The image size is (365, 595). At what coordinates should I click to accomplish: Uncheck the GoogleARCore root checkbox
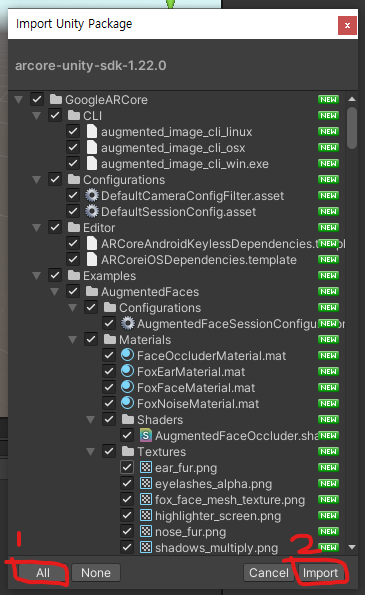(x=37, y=99)
